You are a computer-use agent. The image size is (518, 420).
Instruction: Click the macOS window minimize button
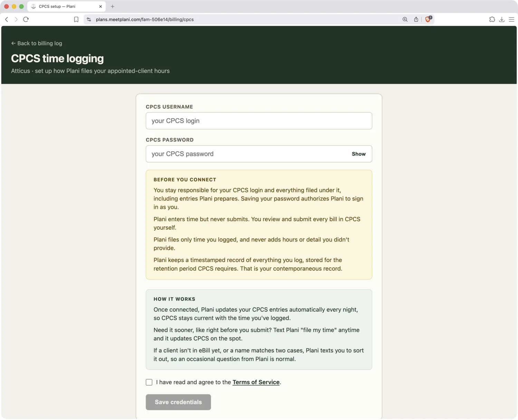pos(14,6)
